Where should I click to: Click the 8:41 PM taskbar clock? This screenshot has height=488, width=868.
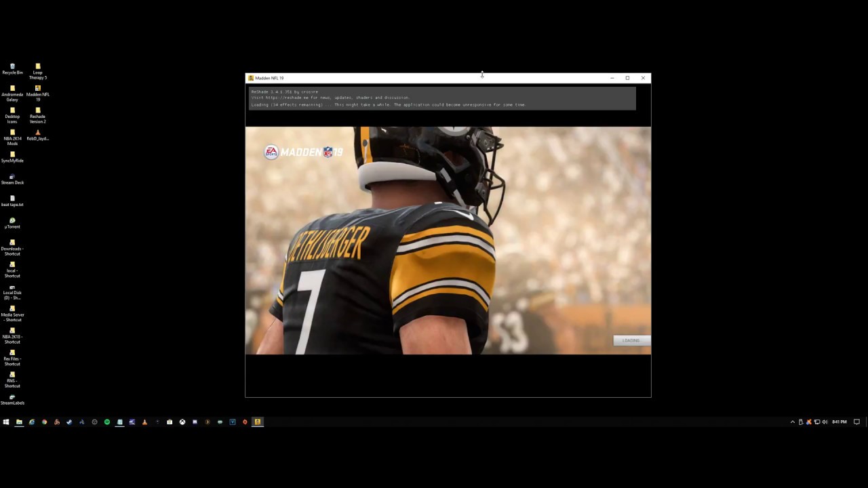pyautogui.click(x=840, y=422)
